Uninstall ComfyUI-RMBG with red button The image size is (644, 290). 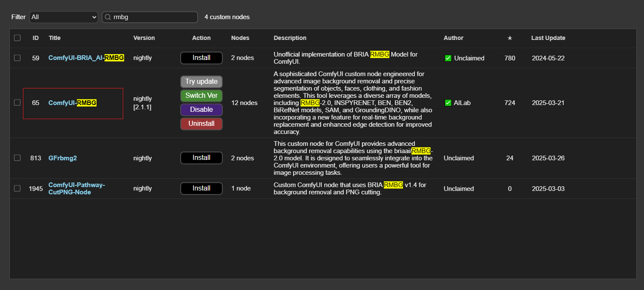coord(201,124)
